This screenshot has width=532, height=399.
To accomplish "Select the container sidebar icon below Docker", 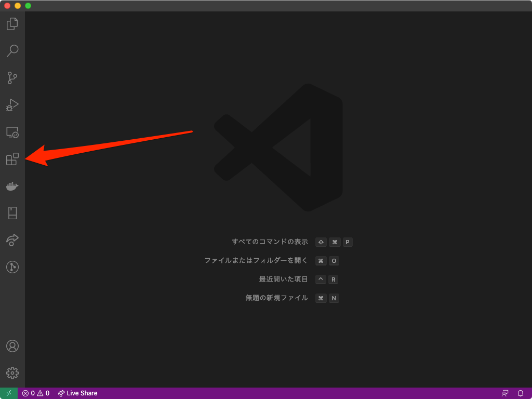I will click(11, 212).
